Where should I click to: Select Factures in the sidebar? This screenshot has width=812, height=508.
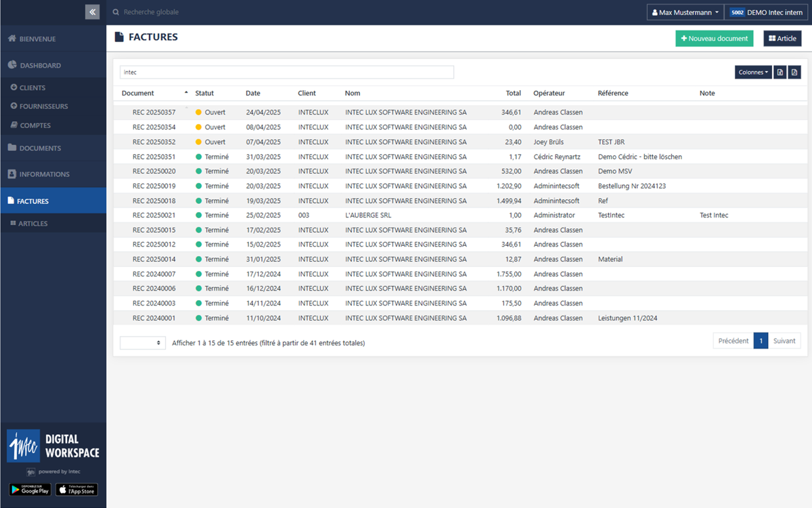point(53,200)
